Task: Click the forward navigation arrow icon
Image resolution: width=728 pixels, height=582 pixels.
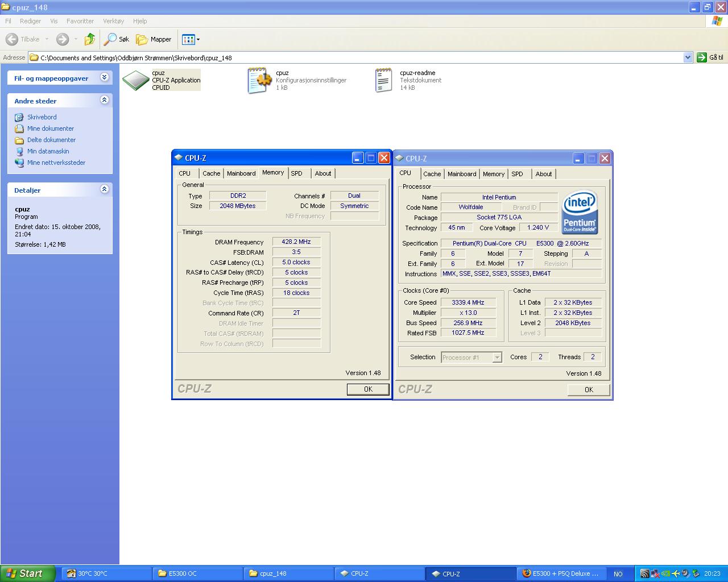Action: (63, 39)
